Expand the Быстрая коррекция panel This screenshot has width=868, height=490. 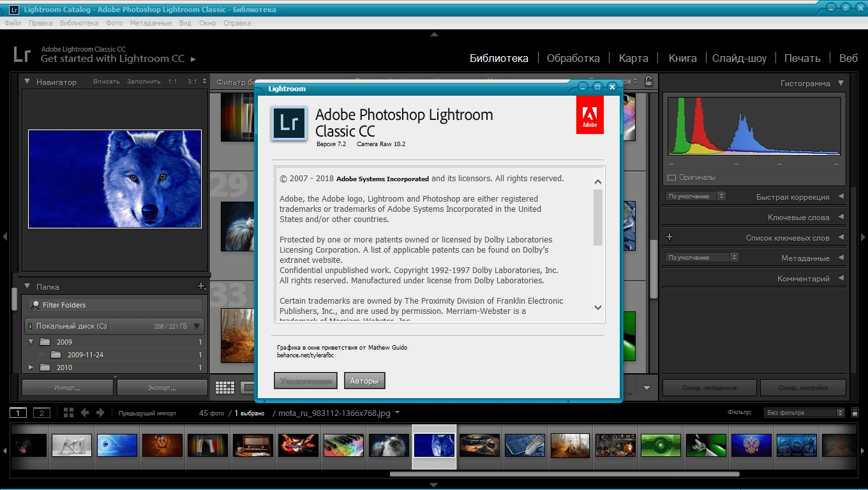click(841, 197)
